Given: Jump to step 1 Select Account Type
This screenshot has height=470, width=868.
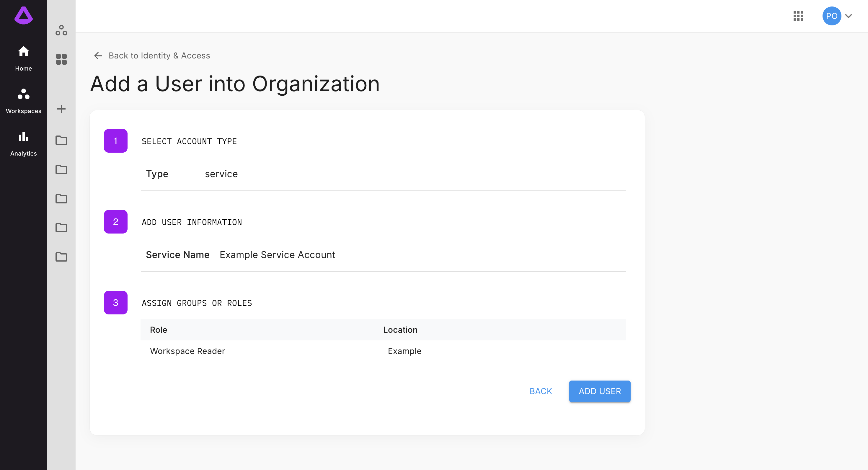Looking at the screenshot, I should 115,141.
